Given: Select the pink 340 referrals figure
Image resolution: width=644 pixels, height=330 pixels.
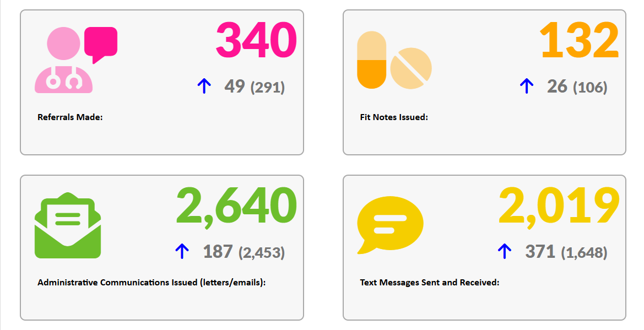Looking at the screenshot, I should [x=256, y=40].
